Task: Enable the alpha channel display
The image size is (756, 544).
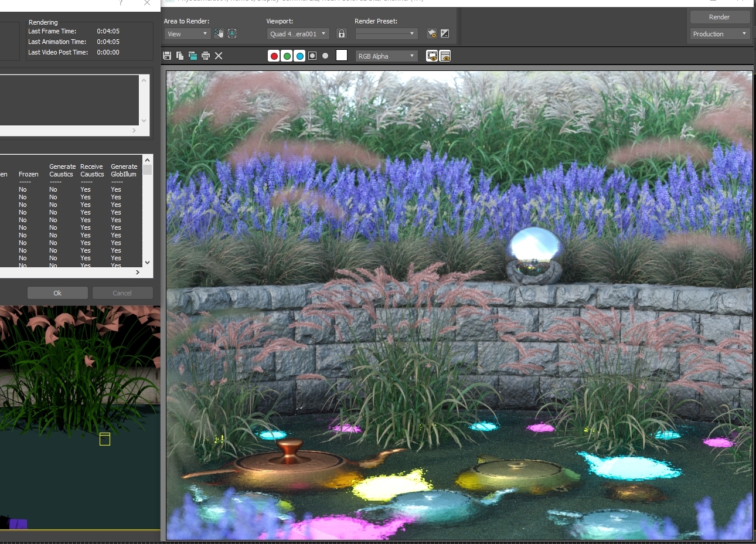Action: click(x=312, y=56)
